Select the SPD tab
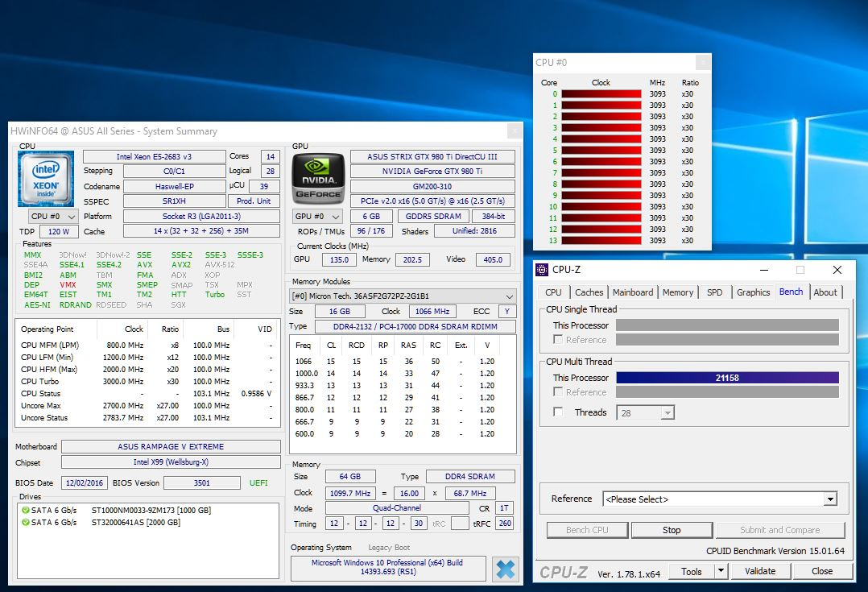The height and width of the screenshot is (592, 868). click(715, 292)
